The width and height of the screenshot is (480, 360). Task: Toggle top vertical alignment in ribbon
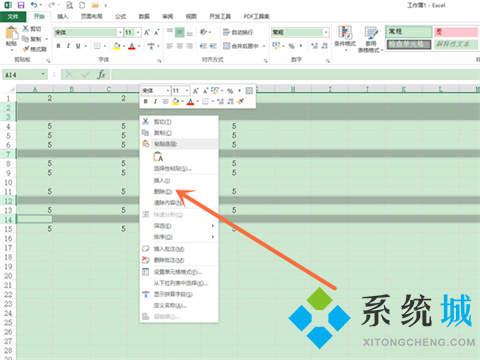click(x=170, y=32)
